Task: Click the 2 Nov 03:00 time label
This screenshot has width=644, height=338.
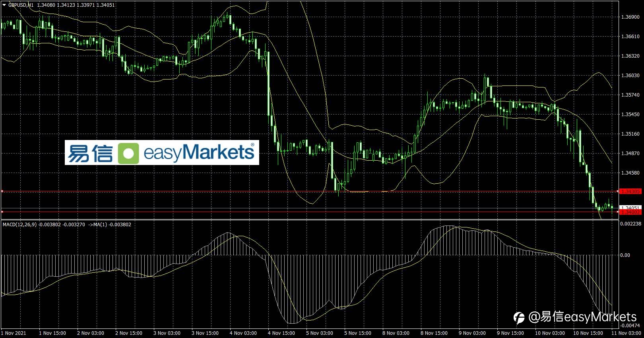Action: point(91,333)
